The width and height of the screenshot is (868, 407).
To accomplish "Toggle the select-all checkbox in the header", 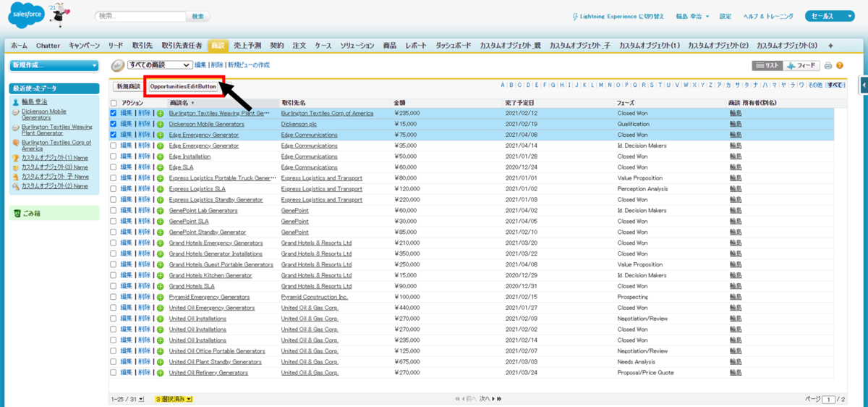I will (114, 104).
